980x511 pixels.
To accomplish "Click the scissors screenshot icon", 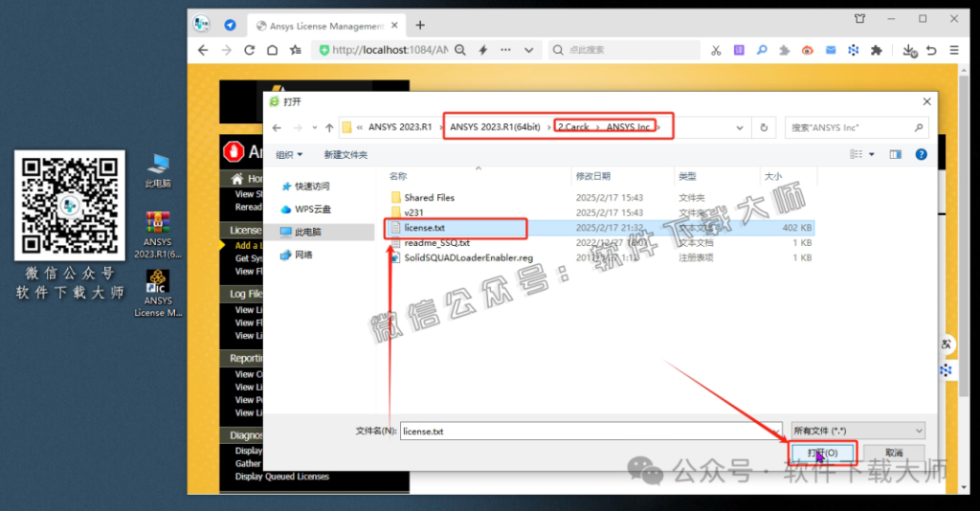I will 716,50.
